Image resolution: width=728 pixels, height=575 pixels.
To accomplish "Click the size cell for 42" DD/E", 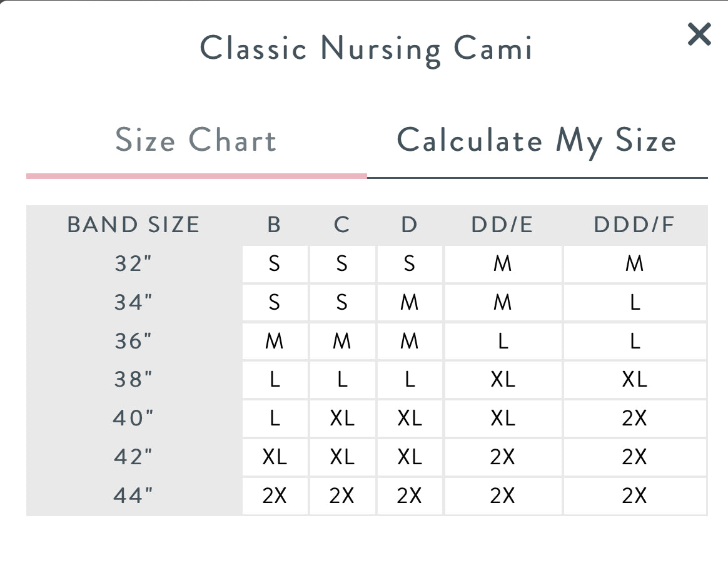I will (502, 457).
